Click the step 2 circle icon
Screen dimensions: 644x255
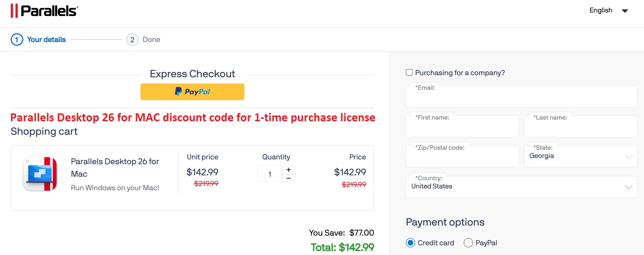(x=132, y=39)
